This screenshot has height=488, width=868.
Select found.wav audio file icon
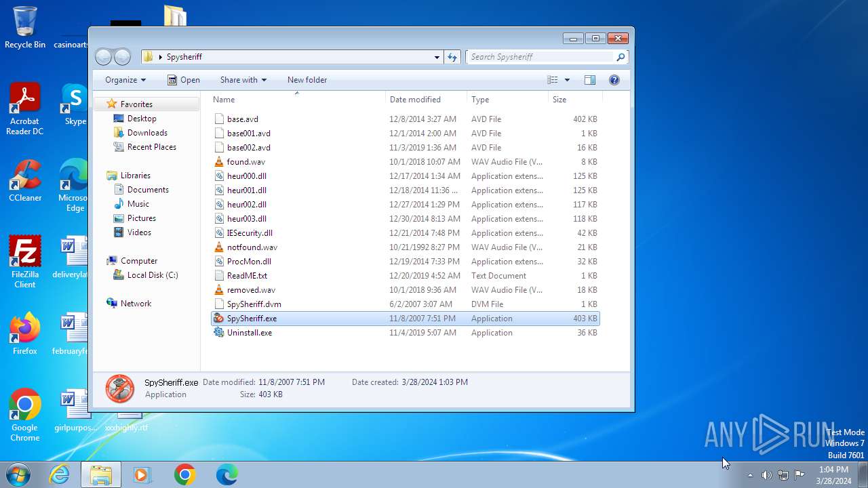[x=218, y=162]
